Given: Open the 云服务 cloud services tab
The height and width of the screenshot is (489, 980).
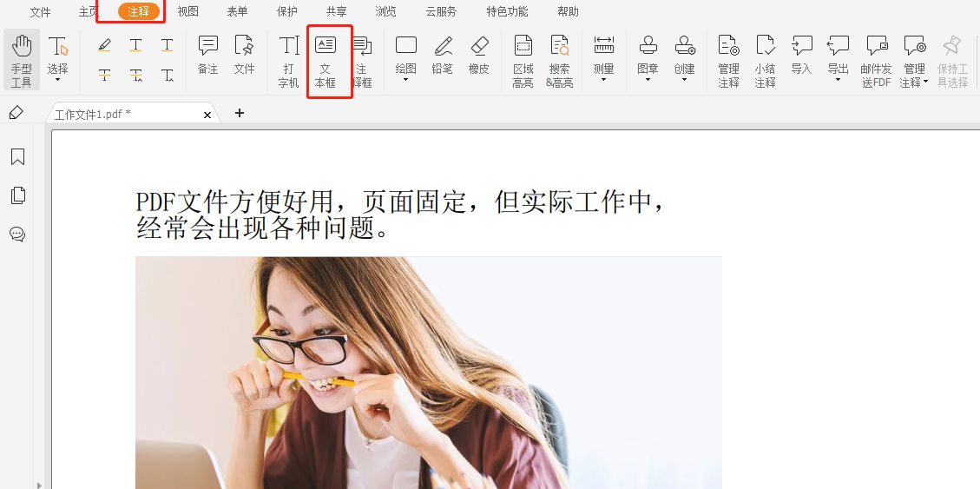Looking at the screenshot, I should point(441,12).
